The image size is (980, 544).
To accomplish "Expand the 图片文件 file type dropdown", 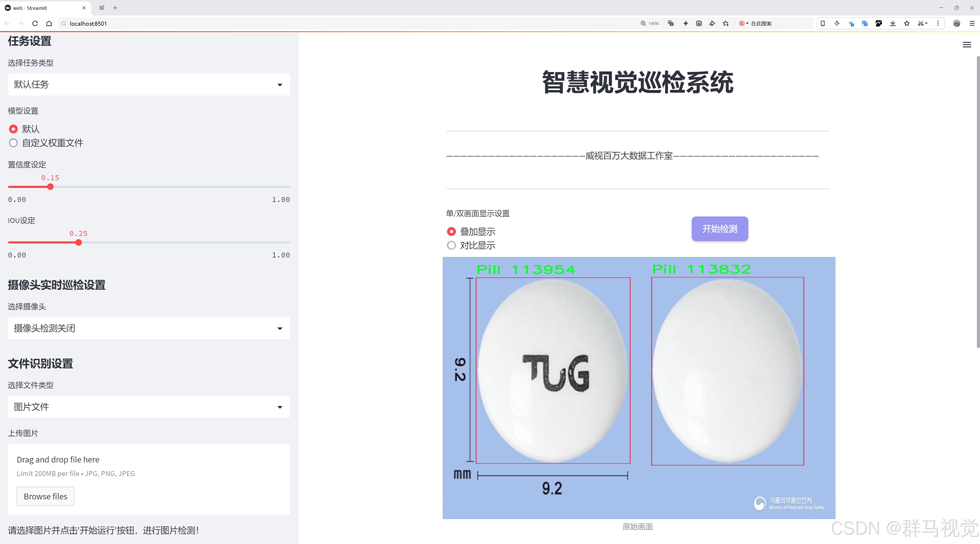I will click(149, 407).
